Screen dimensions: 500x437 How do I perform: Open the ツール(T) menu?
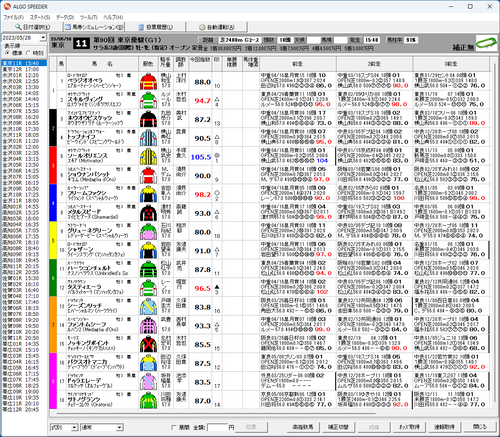click(x=88, y=17)
